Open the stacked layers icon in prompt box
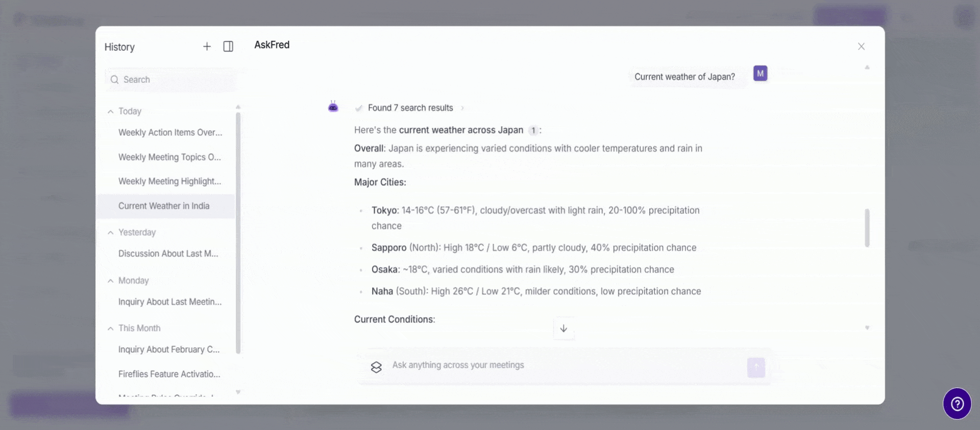Image resolution: width=980 pixels, height=430 pixels. [376, 367]
